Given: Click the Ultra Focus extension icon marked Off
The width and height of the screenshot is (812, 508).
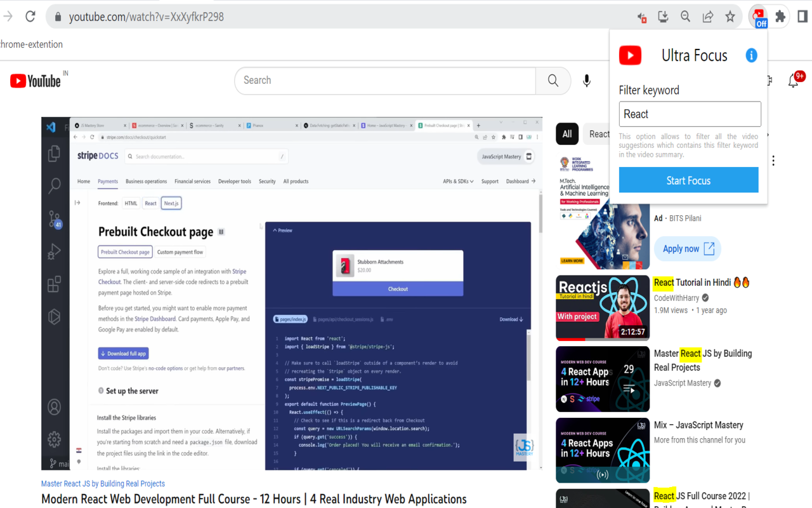Looking at the screenshot, I should coord(759,17).
